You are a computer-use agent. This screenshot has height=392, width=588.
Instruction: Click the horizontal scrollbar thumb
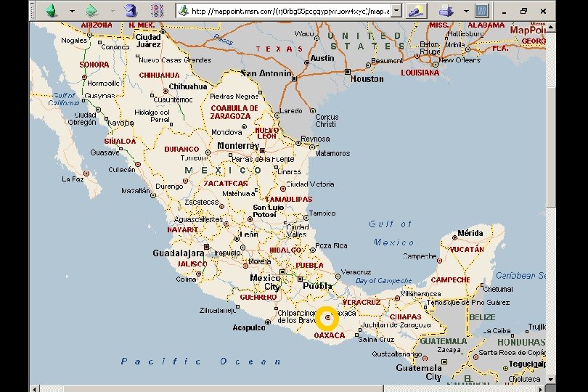[x=224, y=388]
